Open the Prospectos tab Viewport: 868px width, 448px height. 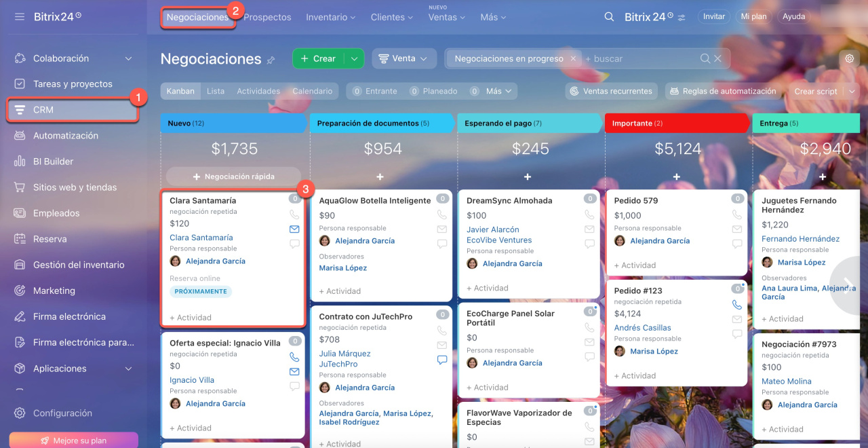[267, 17]
